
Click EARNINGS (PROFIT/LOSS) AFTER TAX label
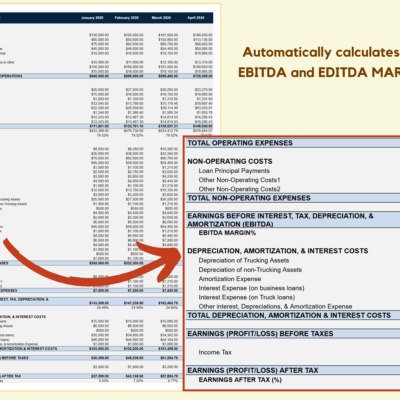[x=253, y=370]
